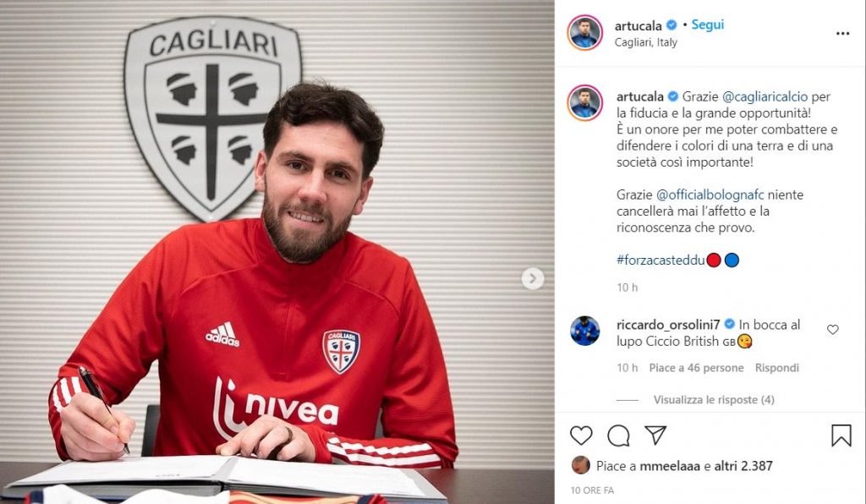Open the @cagliaricalcio mention
The height and width of the screenshot is (504, 866).
coord(765,96)
